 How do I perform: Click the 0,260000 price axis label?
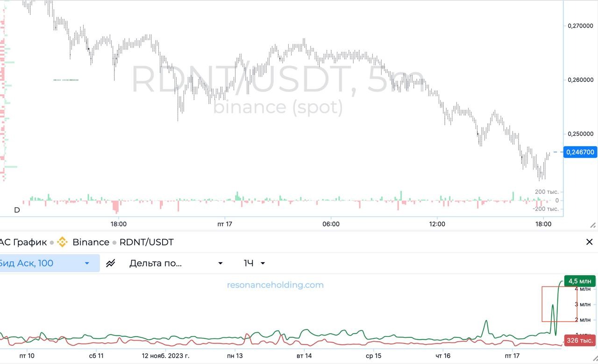581,80
